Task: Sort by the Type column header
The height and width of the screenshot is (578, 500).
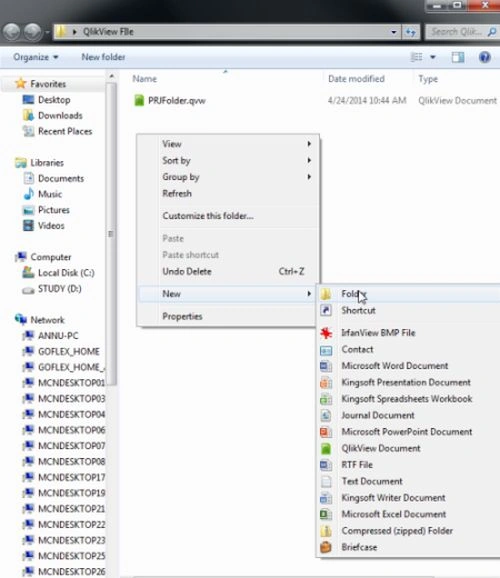Action: [428, 79]
